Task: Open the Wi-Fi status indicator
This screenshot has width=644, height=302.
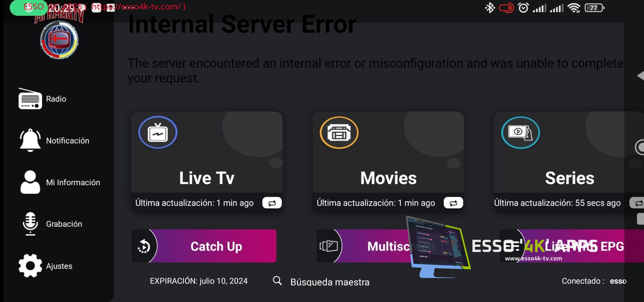Action: pos(574,8)
